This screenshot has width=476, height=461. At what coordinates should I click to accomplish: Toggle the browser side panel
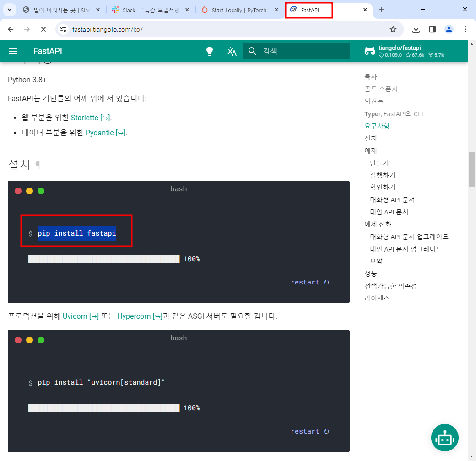tap(432, 29)
